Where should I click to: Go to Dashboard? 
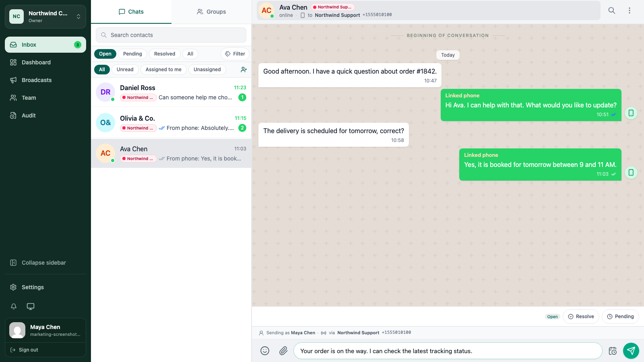click(45, 62)
